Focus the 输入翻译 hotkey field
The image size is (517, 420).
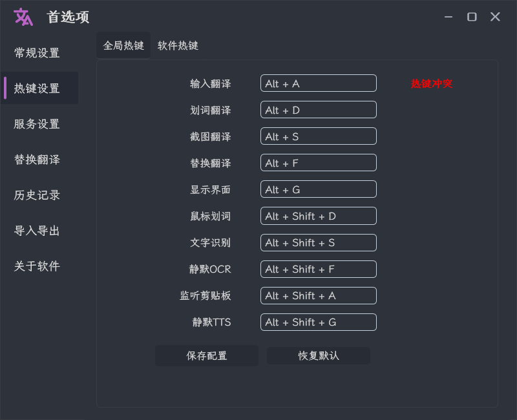tap(319, 83)
